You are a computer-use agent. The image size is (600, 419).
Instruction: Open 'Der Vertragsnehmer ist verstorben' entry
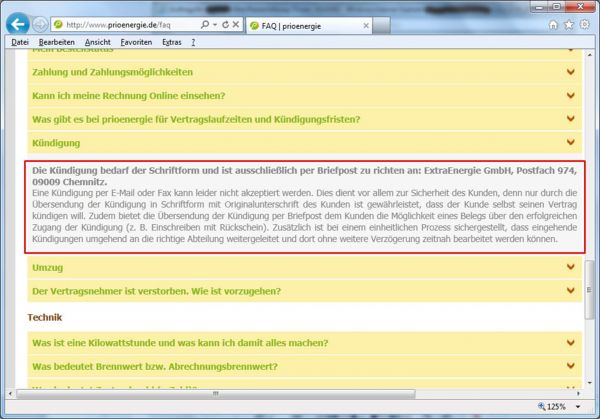click(x=157, y=291)
